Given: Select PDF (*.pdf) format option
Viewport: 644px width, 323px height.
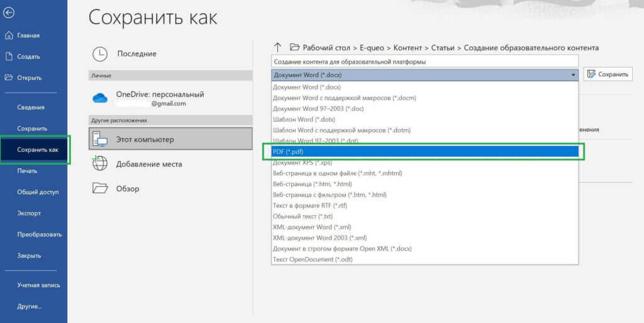Looking at the screenshot, I should (x=424, y=152).
